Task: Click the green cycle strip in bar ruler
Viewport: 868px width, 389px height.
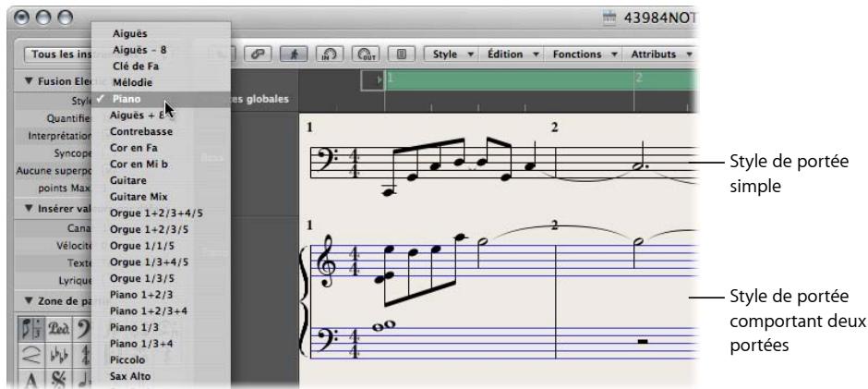Action: pos(541,79)
